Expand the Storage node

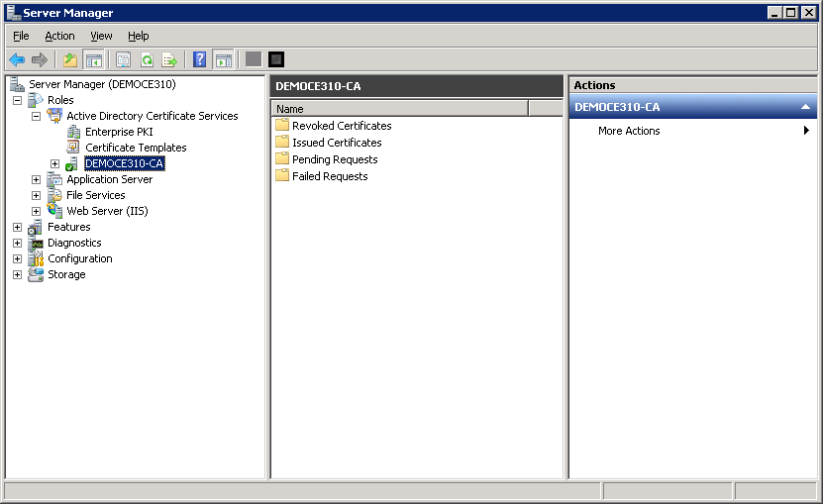tap(17, 274)
